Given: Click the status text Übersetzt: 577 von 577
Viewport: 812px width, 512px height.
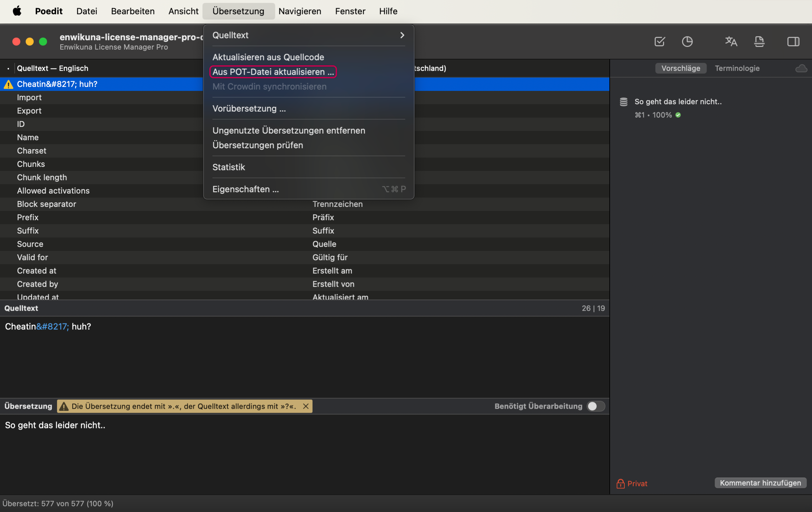Looking at the screenshot, I should point(58,504).
